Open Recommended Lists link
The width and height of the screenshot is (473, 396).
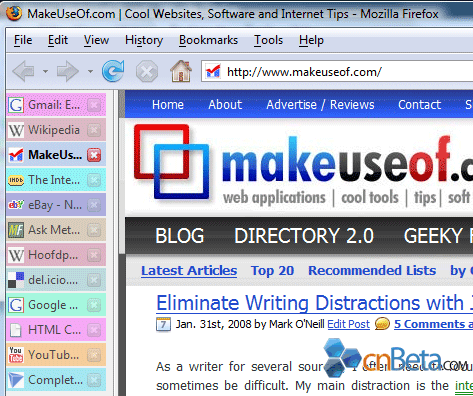[x=372, y=271]
